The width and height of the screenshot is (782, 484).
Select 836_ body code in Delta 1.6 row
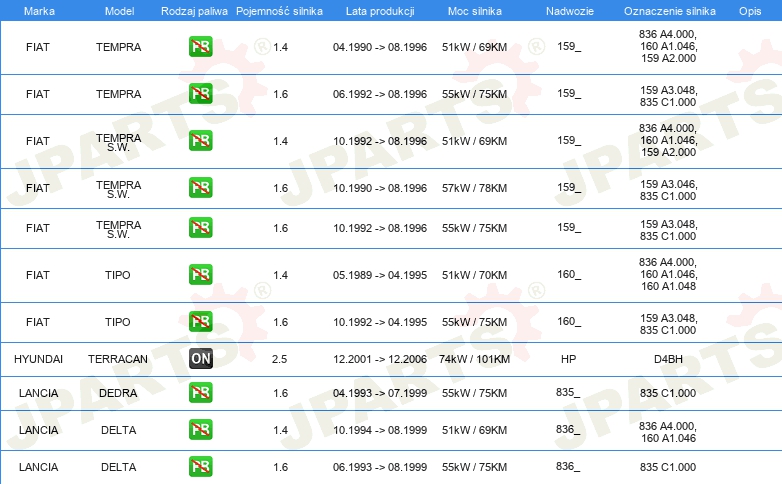pyautogui.click(x=568, y=467)
